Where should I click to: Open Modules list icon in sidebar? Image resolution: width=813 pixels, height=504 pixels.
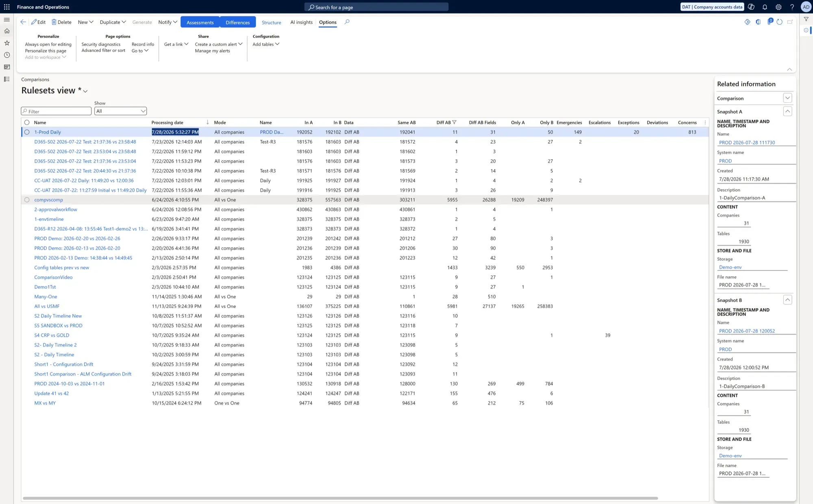coord(7,79)
